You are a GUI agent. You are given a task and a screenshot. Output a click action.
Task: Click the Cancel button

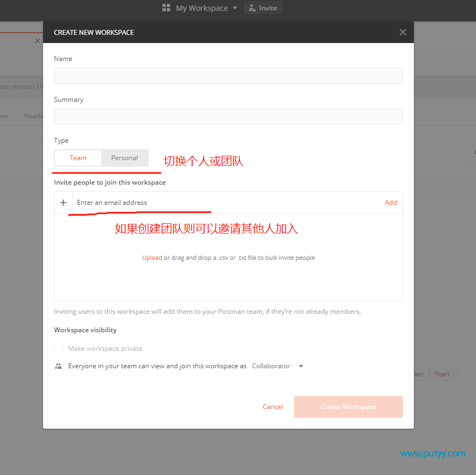click(273, 407)
